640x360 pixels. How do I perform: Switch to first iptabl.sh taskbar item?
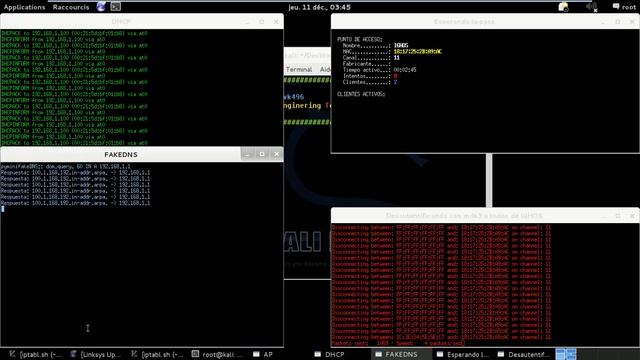35,354
